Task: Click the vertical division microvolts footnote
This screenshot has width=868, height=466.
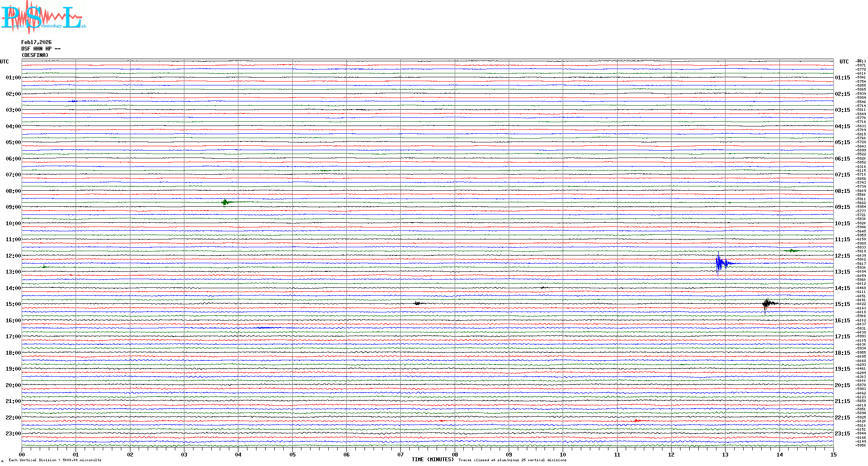Action: coord(55,460)
